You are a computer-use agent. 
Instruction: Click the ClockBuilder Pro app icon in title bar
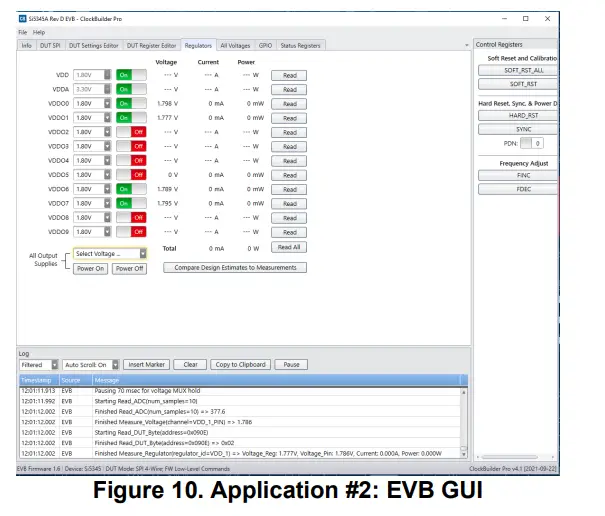(x=22, y=19)
